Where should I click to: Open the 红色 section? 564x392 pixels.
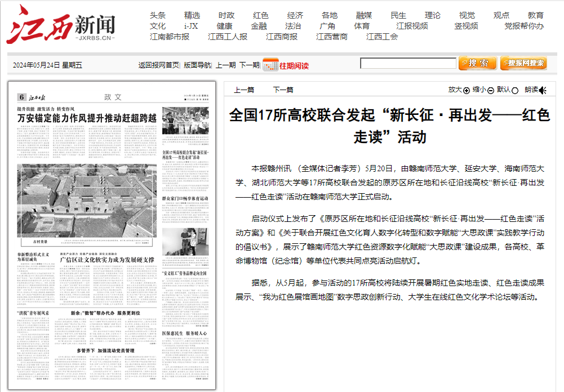tap(261, 15)
